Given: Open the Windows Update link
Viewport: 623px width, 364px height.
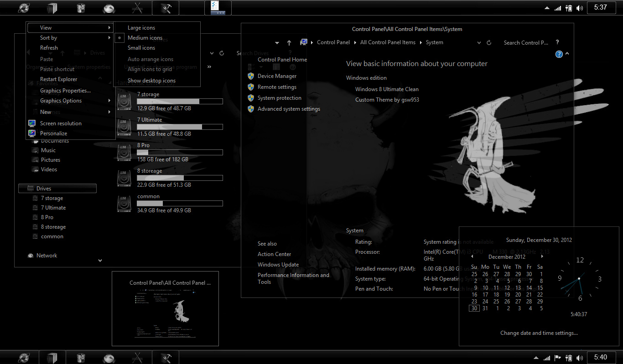Looking at the screenshot, I should pos(278,265).
